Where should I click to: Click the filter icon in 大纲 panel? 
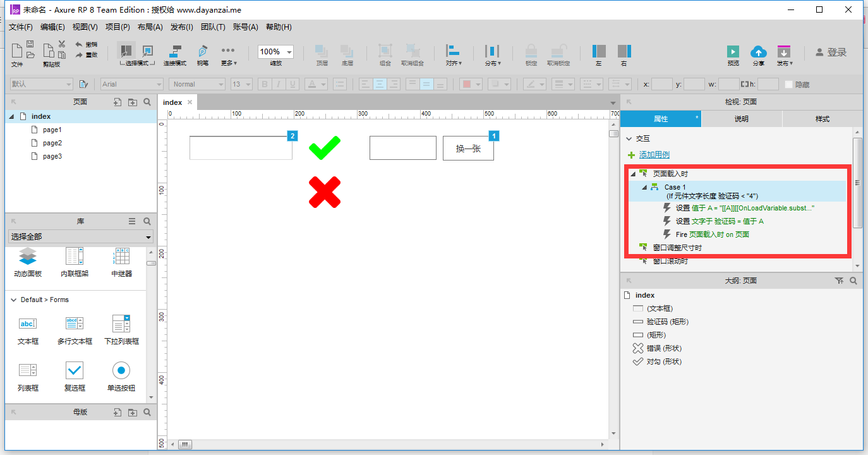click(x=839, y=281)
